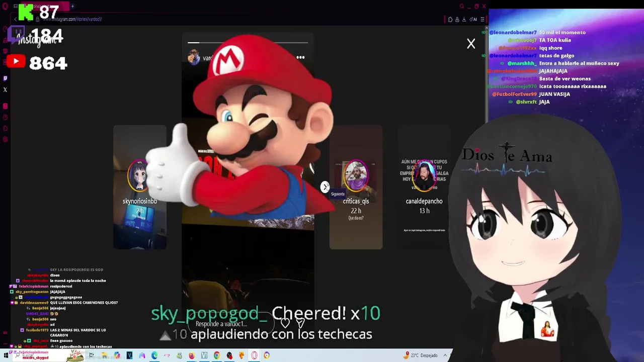This screenshot has height=362, width=644.
Task: Click the canaldepancho username label
Action: pos(424,201)
